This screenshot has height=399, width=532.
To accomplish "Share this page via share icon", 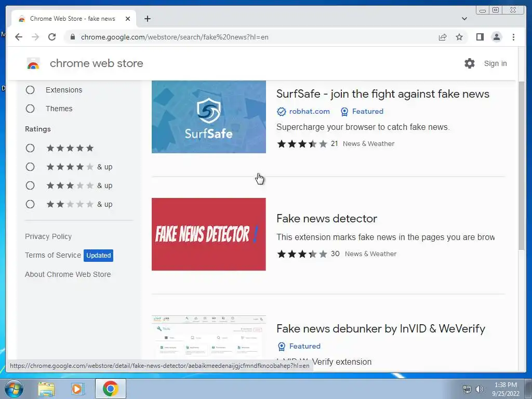I will pos(443,37).
